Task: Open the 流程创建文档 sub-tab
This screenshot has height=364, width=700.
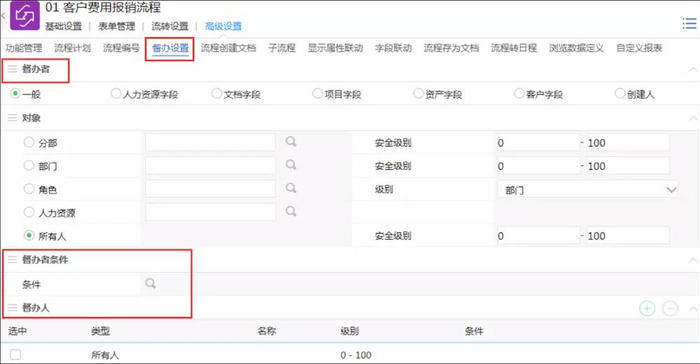Action: (x=228, y=48)
